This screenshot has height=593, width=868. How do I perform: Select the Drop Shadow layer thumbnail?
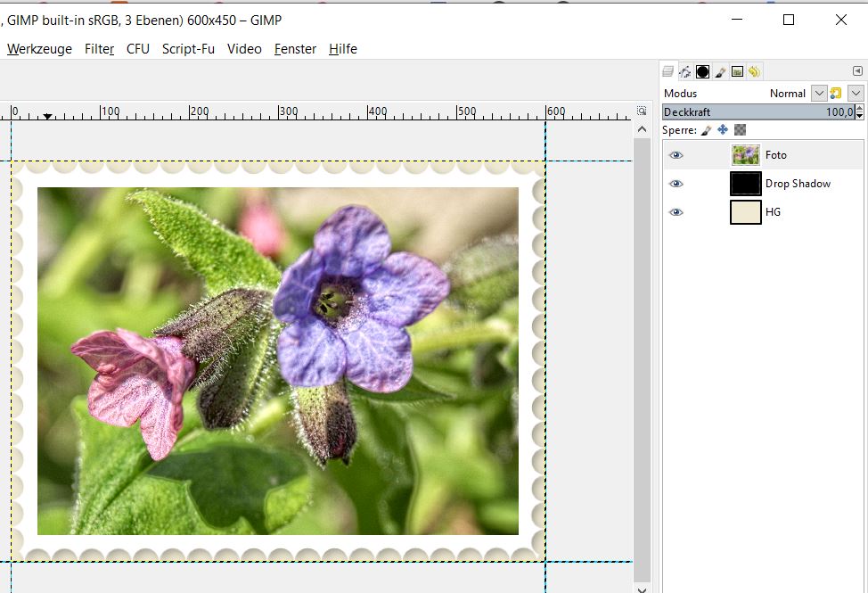click(x=746, y=184)
